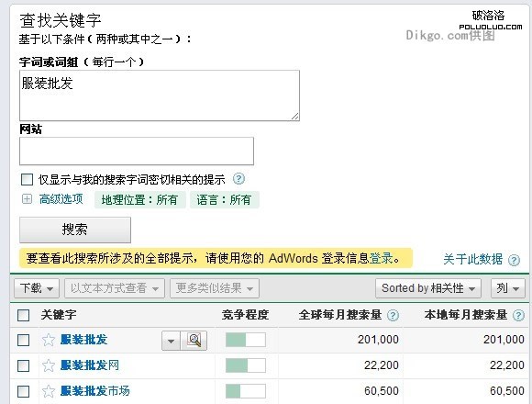
Task: Click the 搜索 button
Action: click(x=75, y=230)
